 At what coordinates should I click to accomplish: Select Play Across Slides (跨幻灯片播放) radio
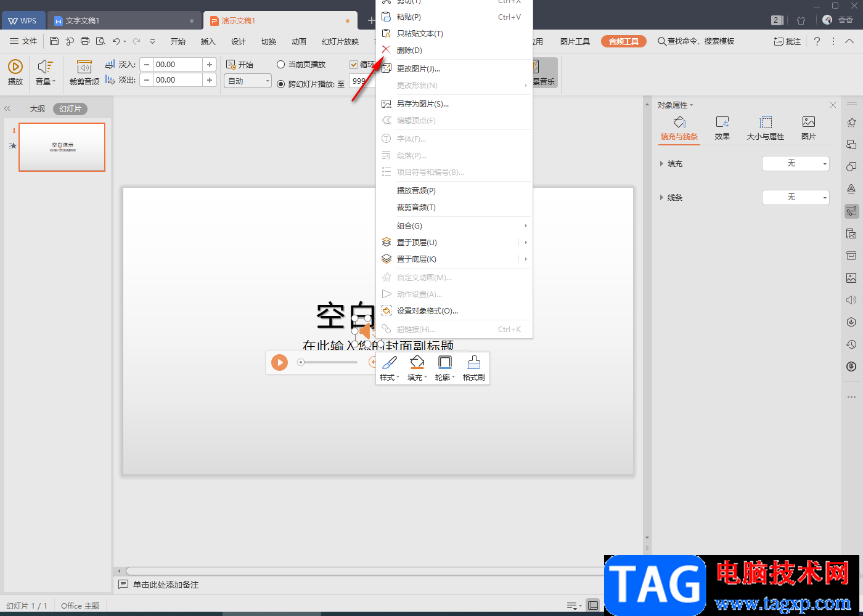(280, 84)
